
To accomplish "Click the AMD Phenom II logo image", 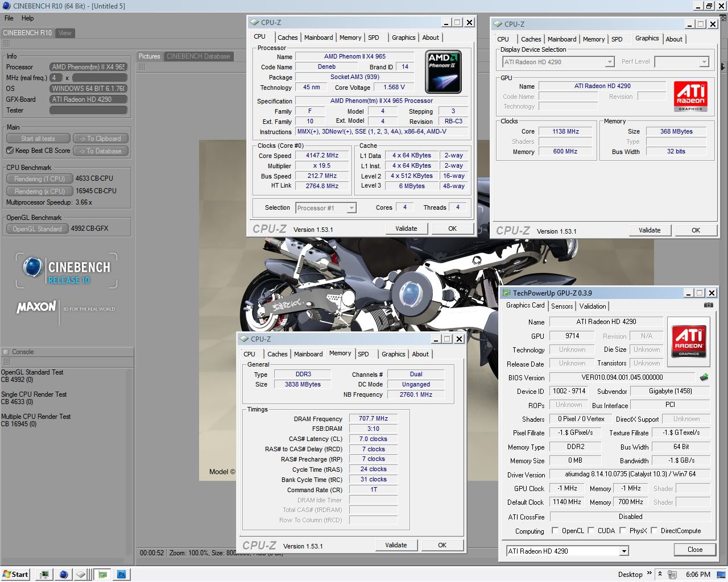I will (x=444, y=72).
